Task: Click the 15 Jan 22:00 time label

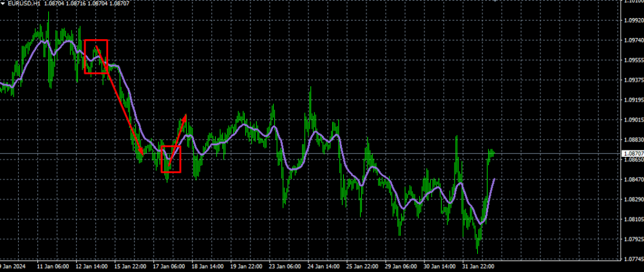Action: tap(130, 266)
